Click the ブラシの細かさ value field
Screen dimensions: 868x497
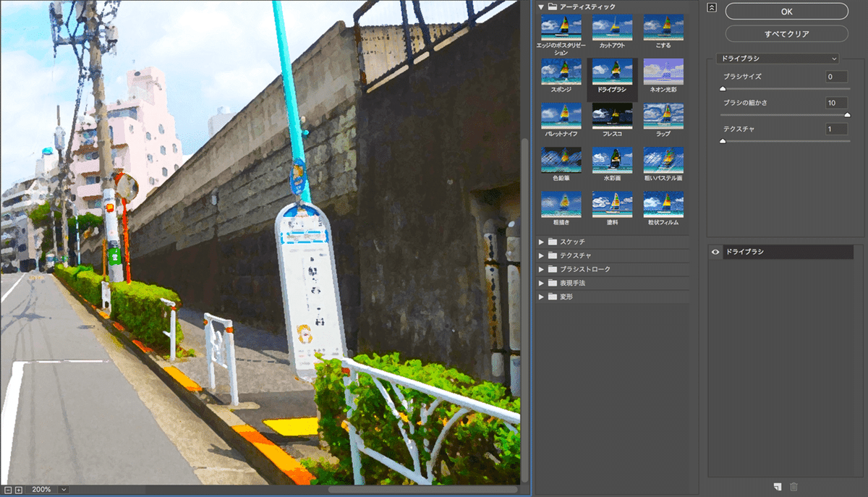click(836, 103)
